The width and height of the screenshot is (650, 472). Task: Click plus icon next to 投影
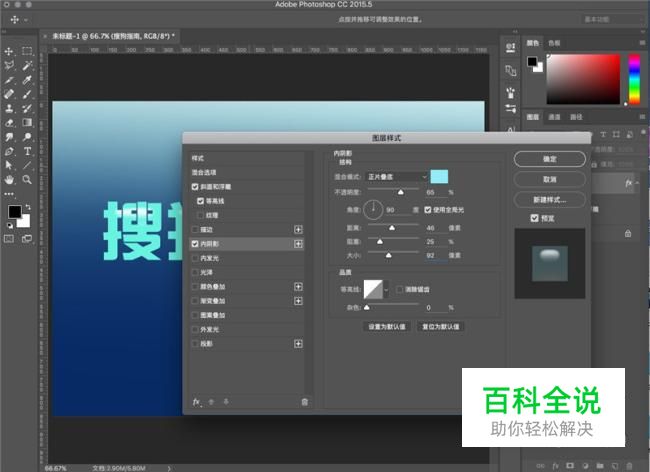[x=298, y=344]
